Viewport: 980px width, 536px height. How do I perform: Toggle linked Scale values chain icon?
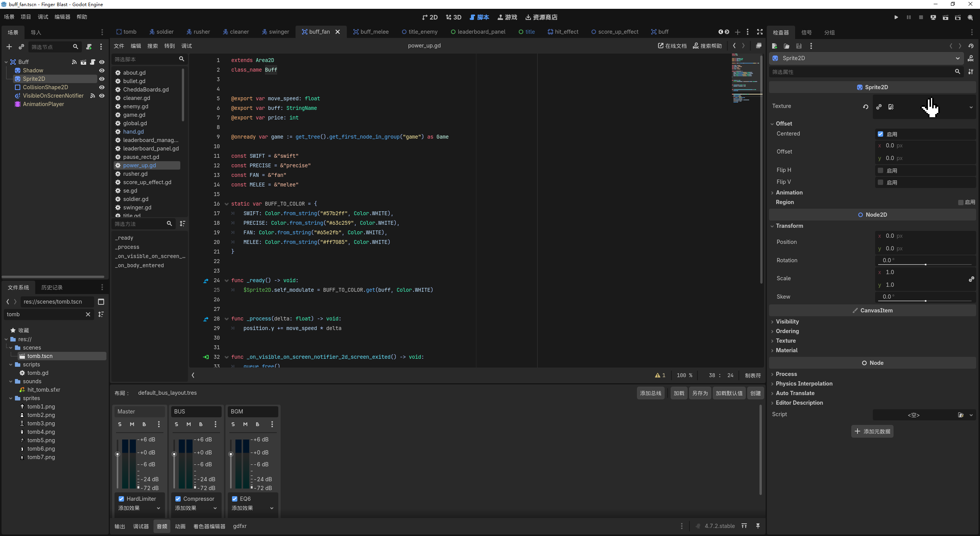click(971, 279)
